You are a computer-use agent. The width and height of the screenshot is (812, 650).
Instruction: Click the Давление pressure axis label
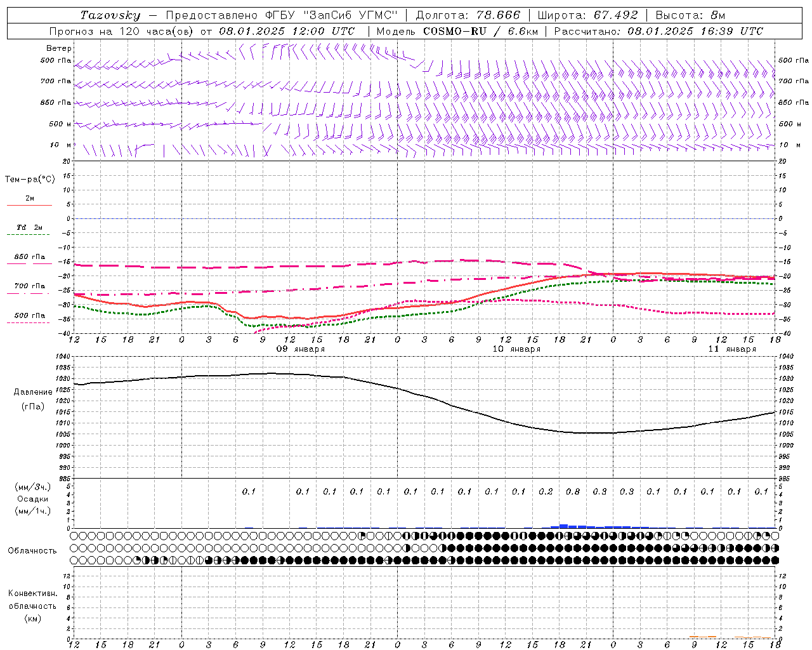click(29, 392)
